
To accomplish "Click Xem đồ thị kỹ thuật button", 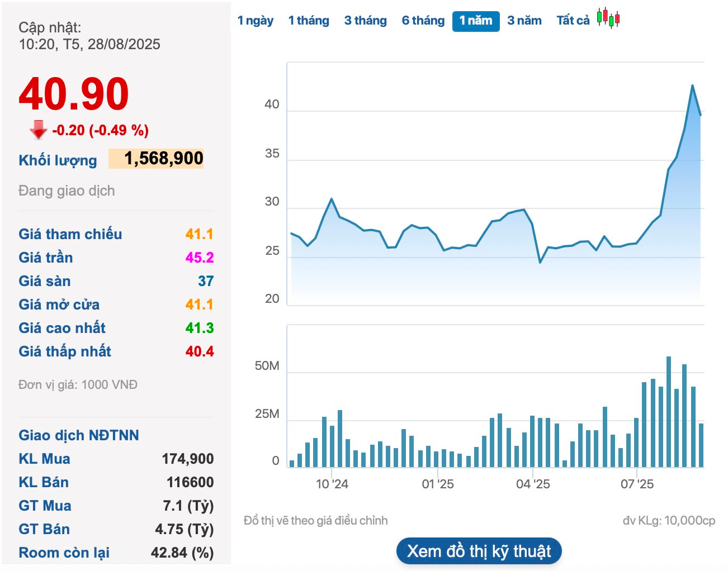I will coord(479,551).
